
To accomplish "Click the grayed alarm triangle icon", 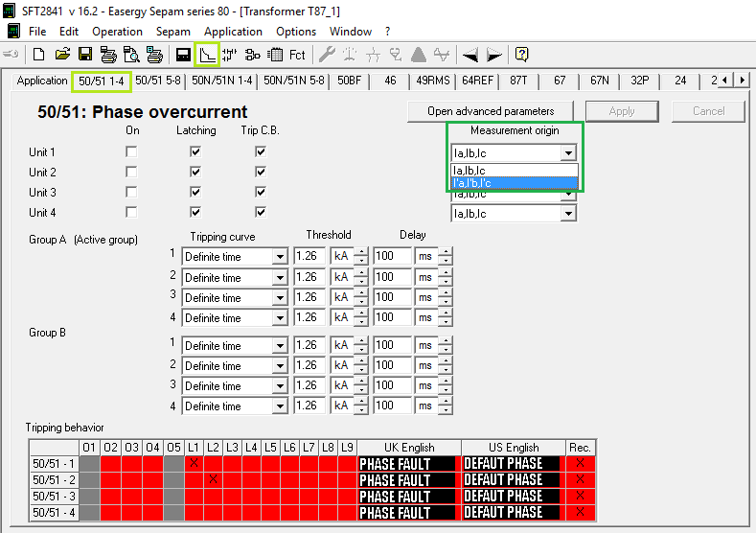I will [x=419, y=55].
